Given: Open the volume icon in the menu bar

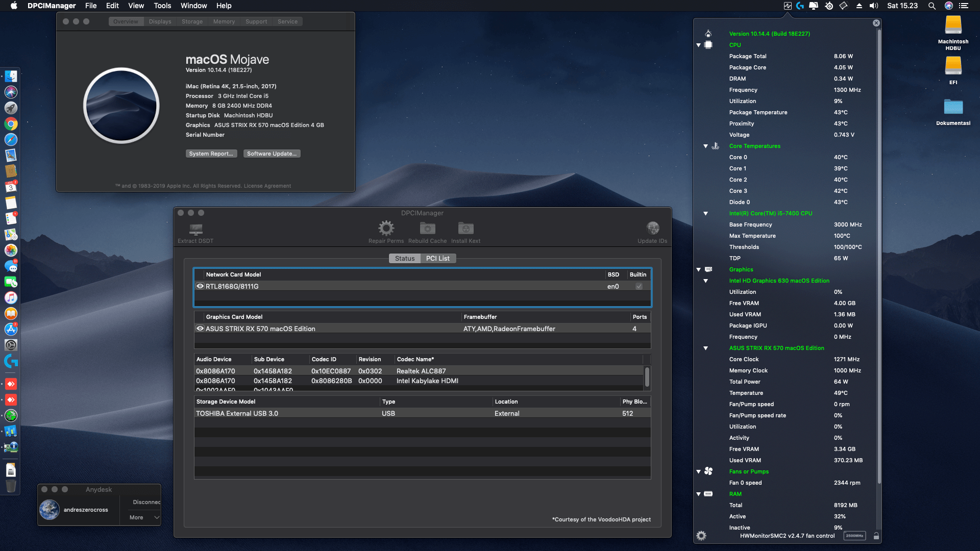Looking at the screenshot, I should [874, 6].
